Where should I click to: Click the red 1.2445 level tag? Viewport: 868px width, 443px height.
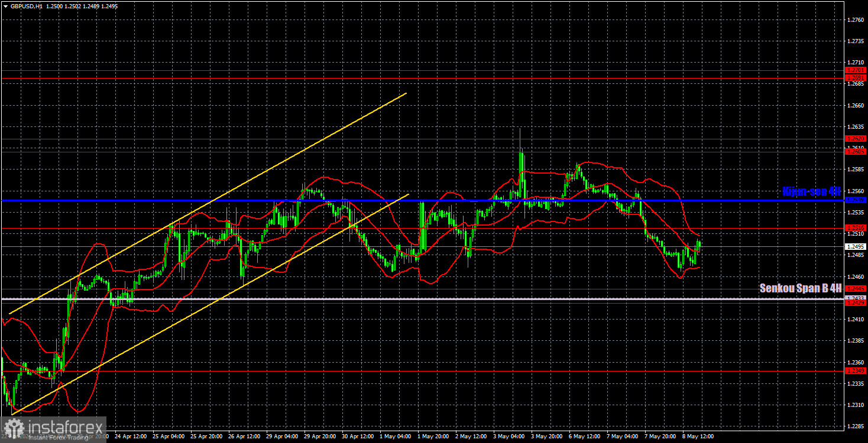[855, 288]
